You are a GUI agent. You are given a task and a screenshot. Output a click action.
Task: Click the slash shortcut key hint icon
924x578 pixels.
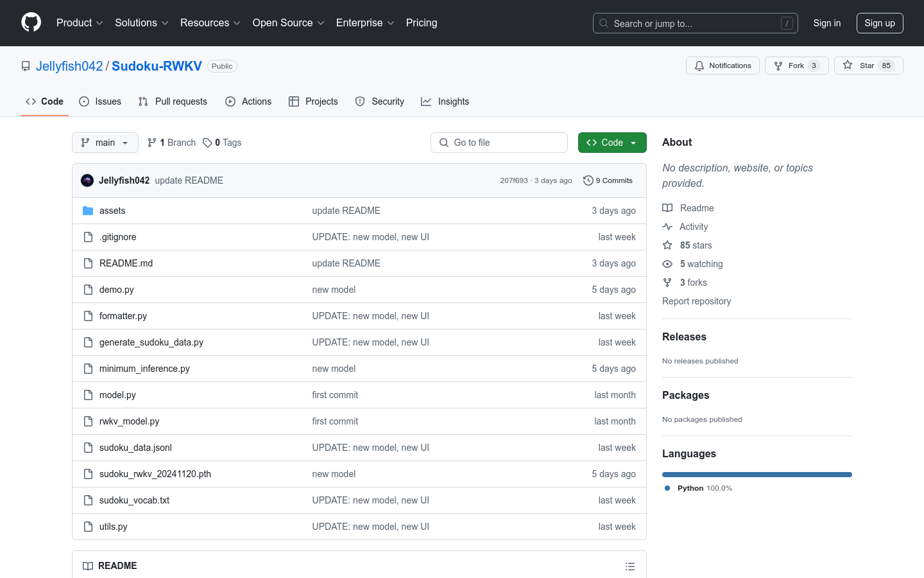coord(787,23)
